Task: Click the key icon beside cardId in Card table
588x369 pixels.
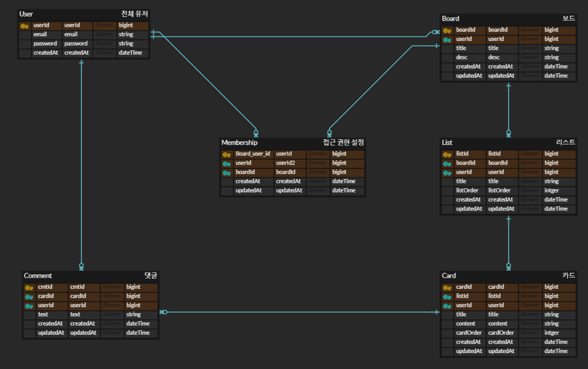Action: point(447,287)
